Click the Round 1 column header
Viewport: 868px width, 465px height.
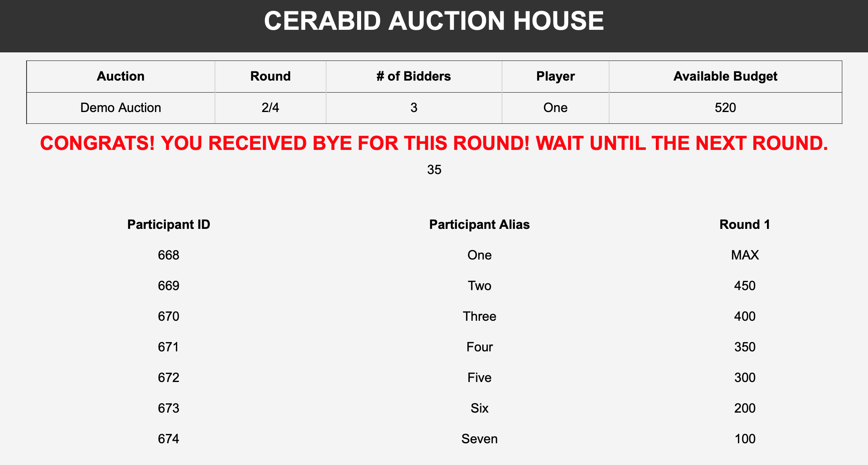[744, 224]
